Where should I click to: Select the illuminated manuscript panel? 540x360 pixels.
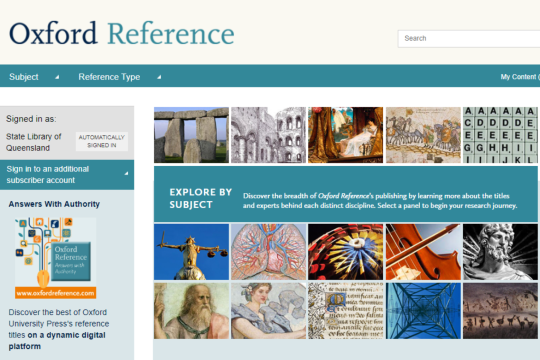[x=345, y=311]
